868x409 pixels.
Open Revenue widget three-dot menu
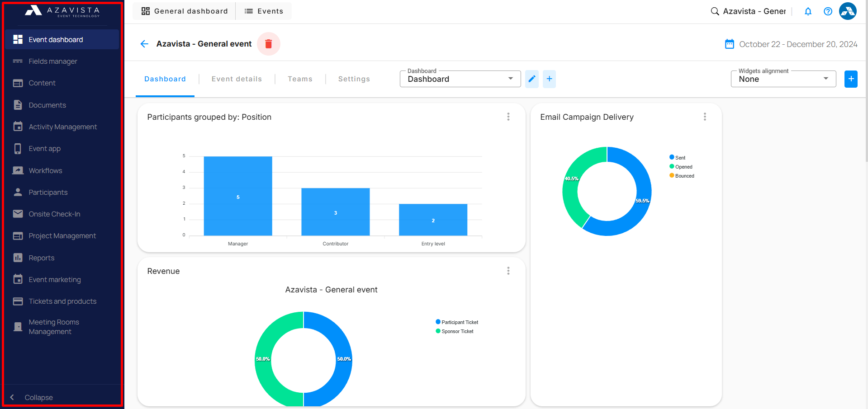point(508,271)
